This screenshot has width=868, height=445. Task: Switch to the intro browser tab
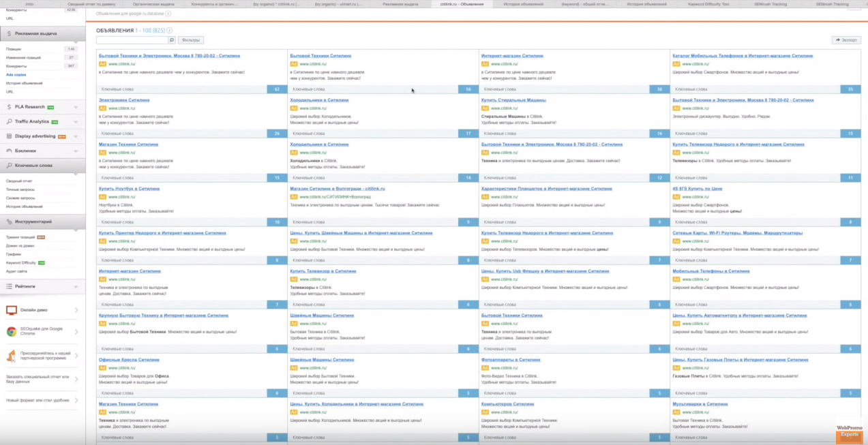29,4
